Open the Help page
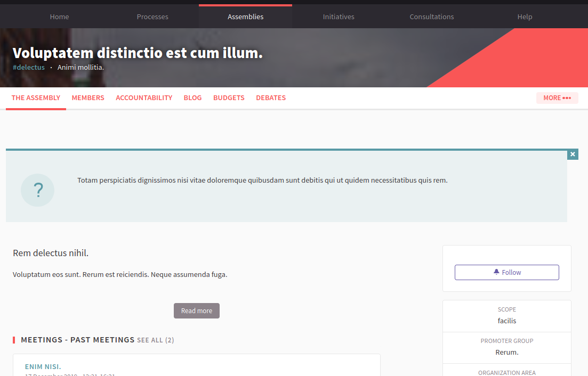Image resolution: width=588 pixels, height=376 pixels. coord(525,17)
